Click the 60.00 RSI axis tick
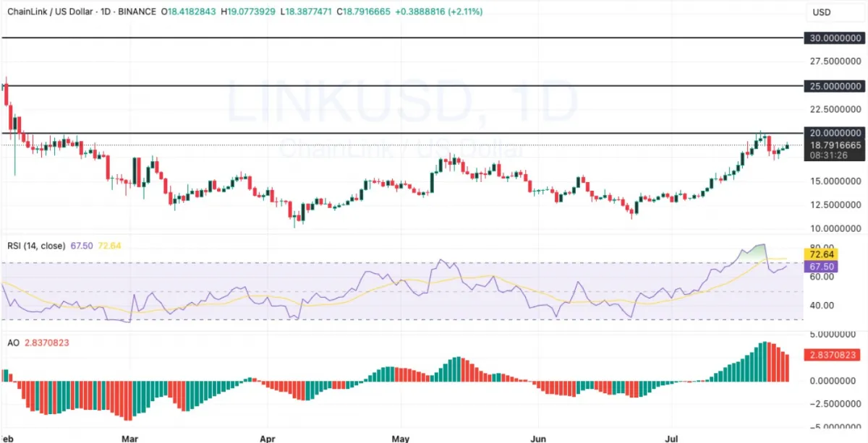This screenshot has height=443, width=868. [x=822, y=277]
